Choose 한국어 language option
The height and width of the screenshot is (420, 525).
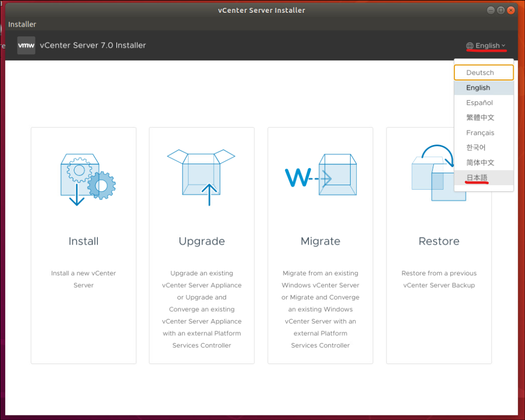coord(483,147)
